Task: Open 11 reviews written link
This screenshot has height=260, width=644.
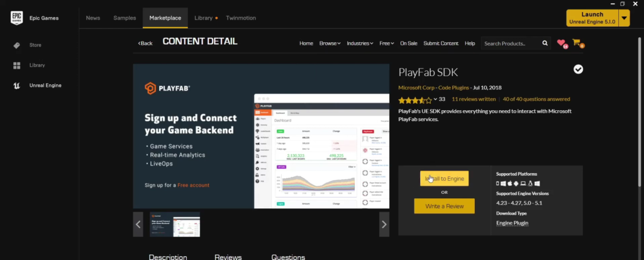Action: tap(474, 99)
